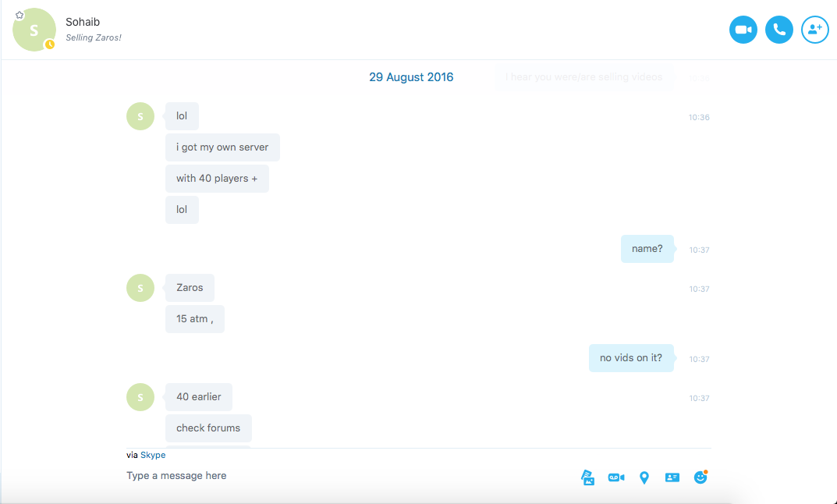
Task: Open the Skype link next to 'via'
Action: [x=153, y=455]
